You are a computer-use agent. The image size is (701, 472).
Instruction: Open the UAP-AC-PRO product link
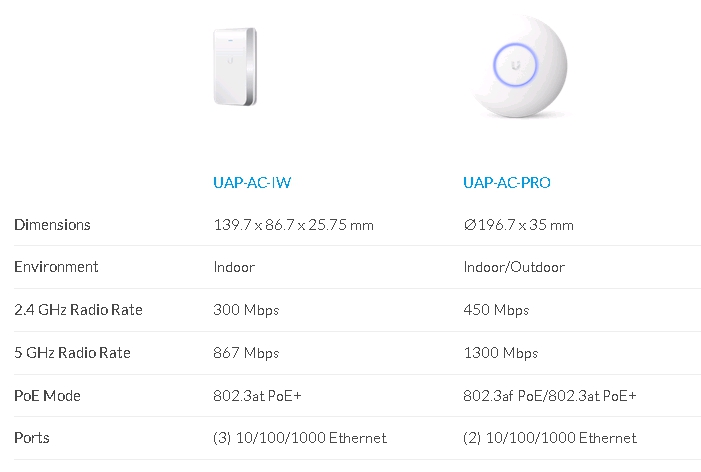tap(507, 183)
